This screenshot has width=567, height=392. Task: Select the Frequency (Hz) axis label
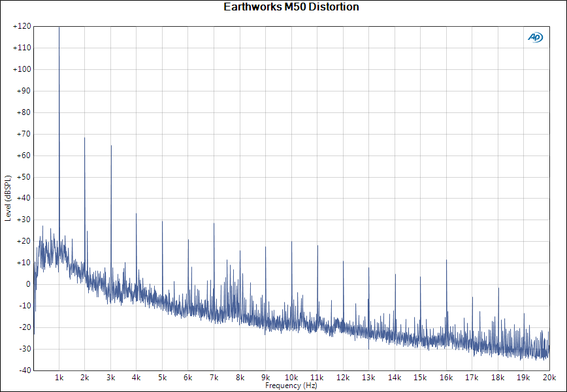pyautogui.click(x=291, y=385)
